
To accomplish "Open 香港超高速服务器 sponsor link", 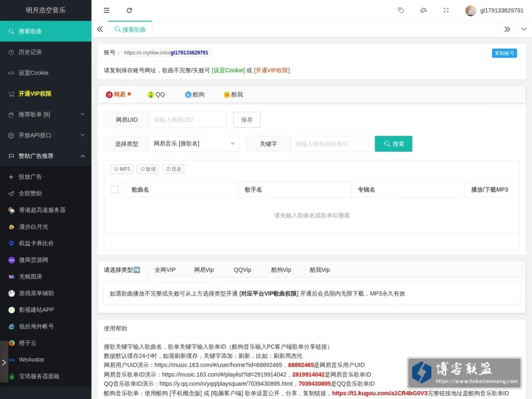I will click(x=46, y=210).
